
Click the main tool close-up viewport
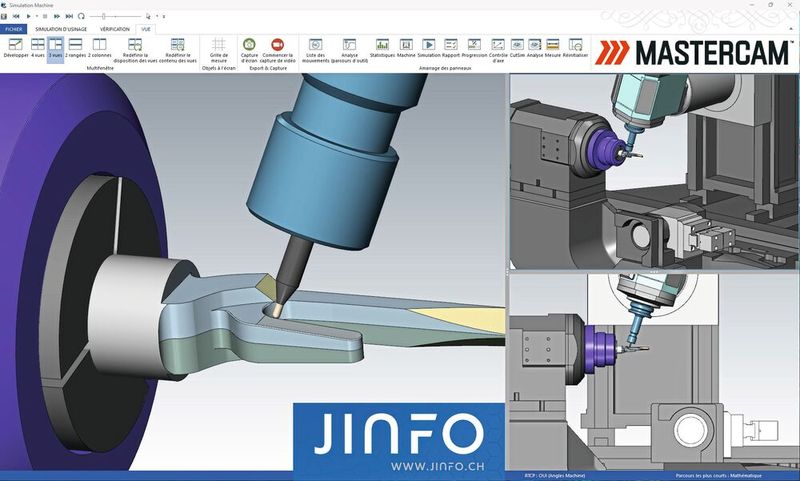coord(253,271)
